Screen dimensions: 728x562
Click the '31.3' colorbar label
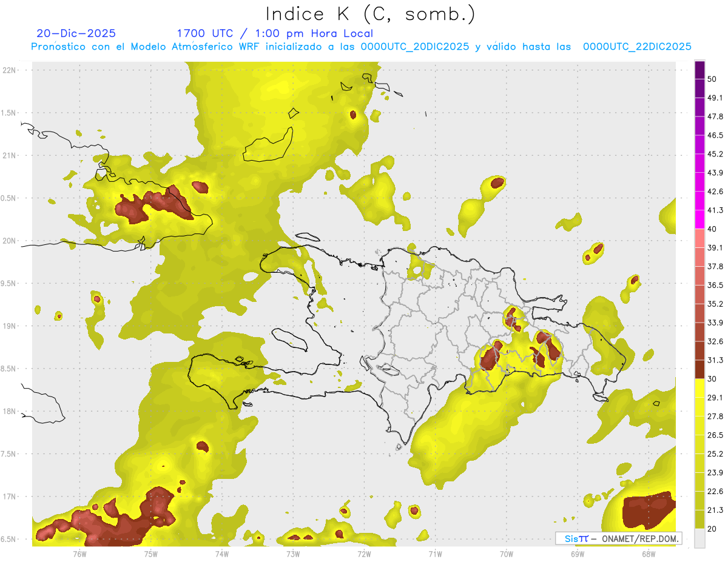[715, 360]
